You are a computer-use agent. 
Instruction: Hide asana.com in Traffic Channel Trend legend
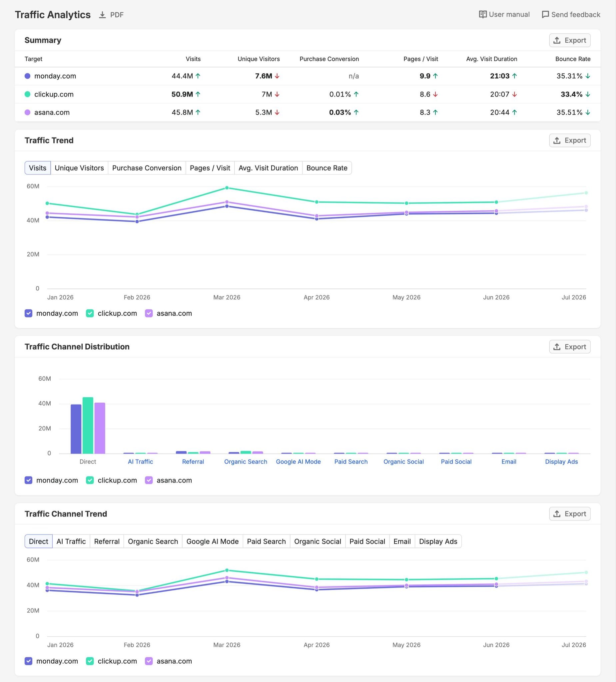(149, 661)
